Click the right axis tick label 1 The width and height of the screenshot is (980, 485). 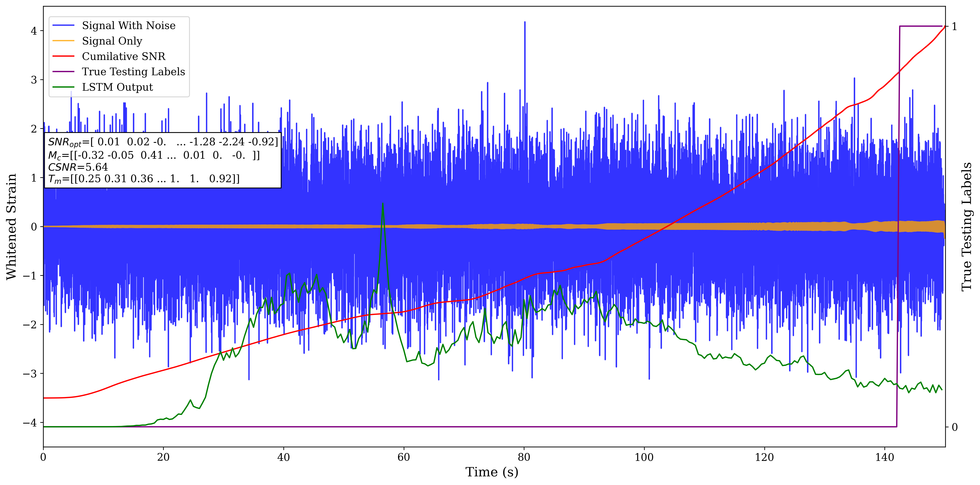coord(954,26)
